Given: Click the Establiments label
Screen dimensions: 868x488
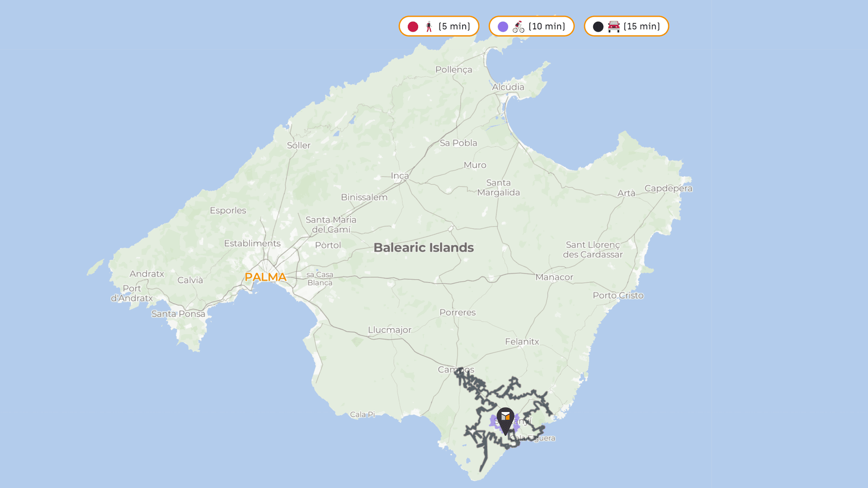Looking at the screenshot, I should pyautogui.click(x=252, y=243).
